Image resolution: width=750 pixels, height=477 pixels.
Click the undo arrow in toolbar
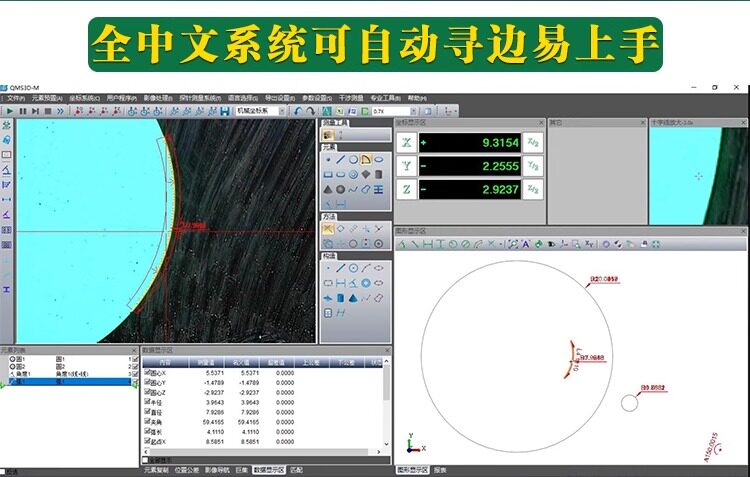point(298,111)
